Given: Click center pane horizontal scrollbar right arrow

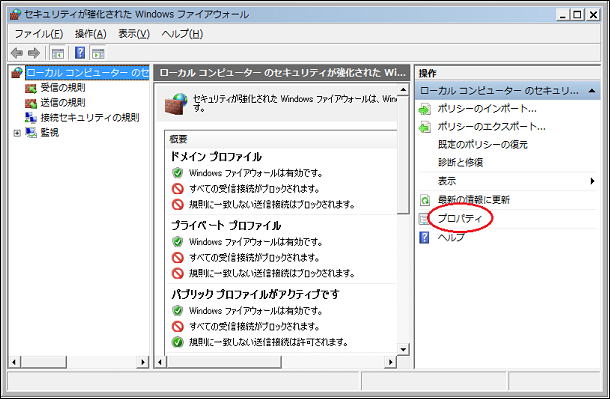Looking at the screenshot, I should click(390, 362).
